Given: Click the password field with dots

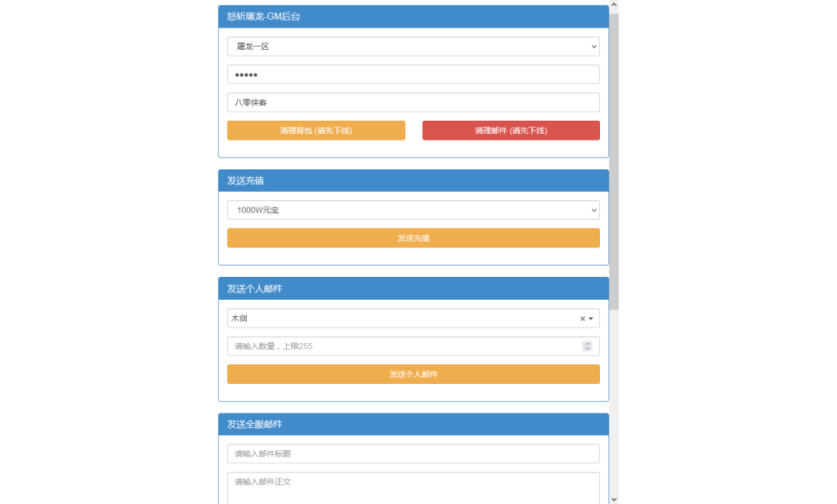Looking at the screenshot, I should [413, 74].
